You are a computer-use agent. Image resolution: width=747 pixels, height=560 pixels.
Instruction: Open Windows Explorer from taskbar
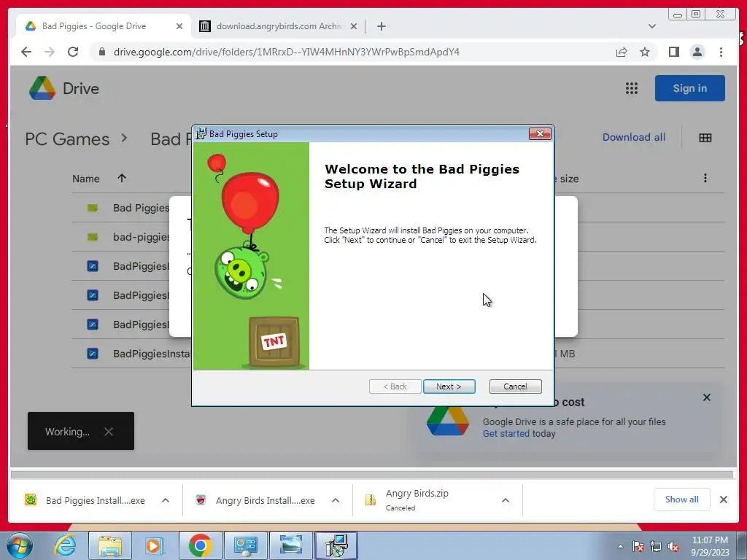[110, 545]
